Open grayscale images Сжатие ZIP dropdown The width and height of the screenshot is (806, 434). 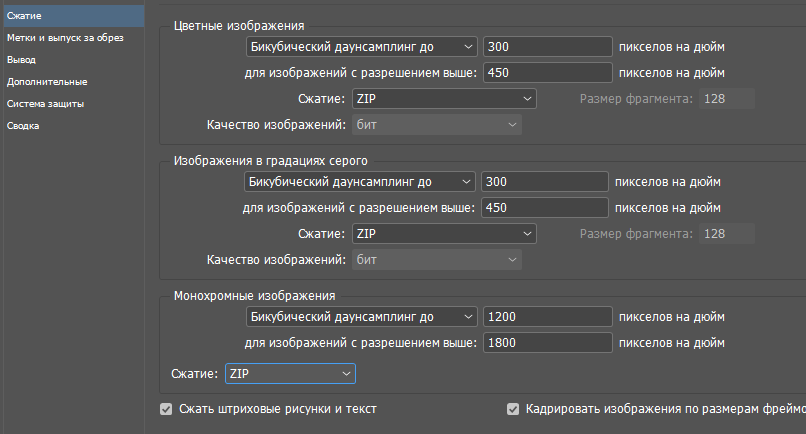coord(443,233)
